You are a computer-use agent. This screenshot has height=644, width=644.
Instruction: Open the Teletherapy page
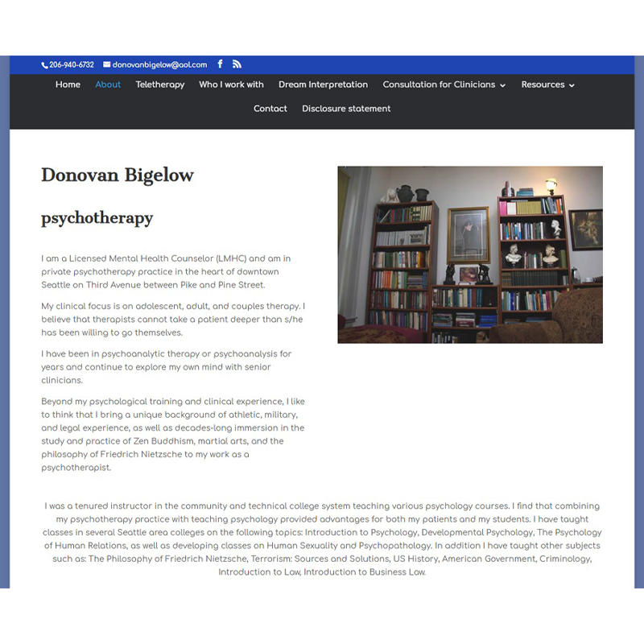click(160, 85)
